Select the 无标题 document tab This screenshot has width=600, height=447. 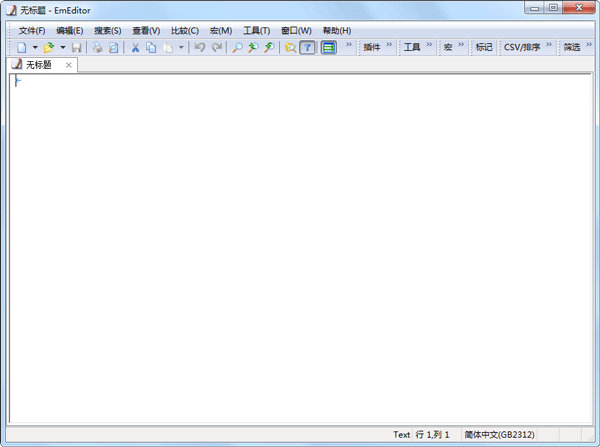click(40, 65)
